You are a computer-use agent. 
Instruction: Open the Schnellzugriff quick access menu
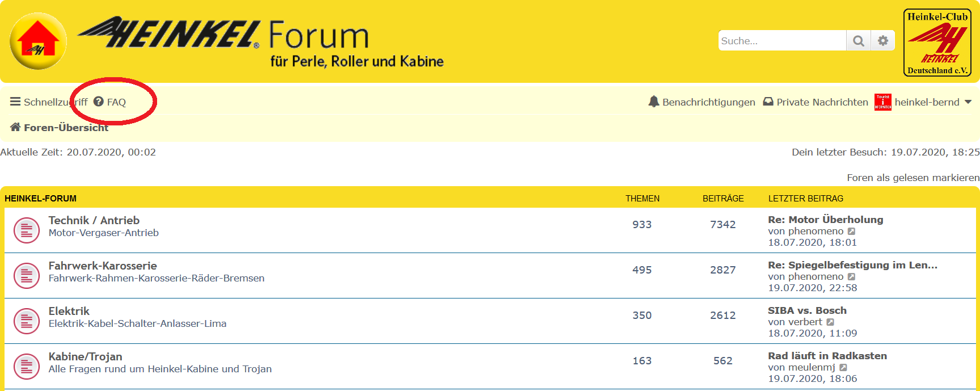pos(49,102)
